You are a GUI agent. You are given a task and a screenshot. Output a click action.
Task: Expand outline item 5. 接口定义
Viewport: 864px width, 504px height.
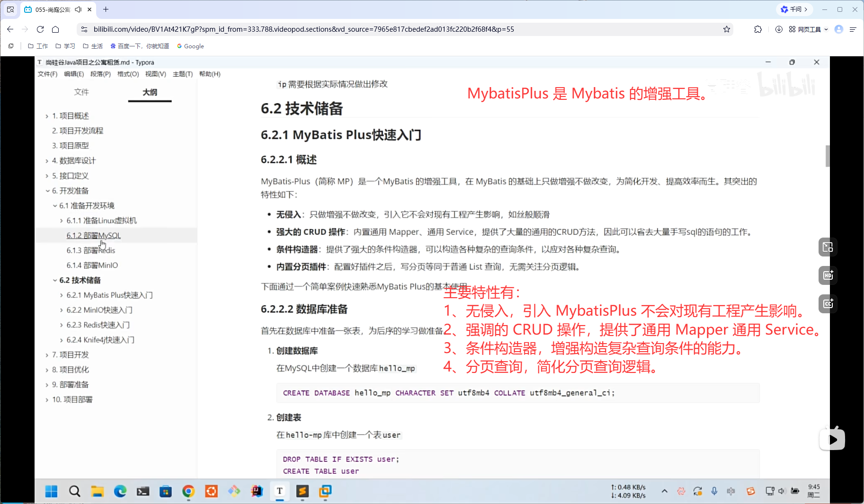(x=47, y=176)
